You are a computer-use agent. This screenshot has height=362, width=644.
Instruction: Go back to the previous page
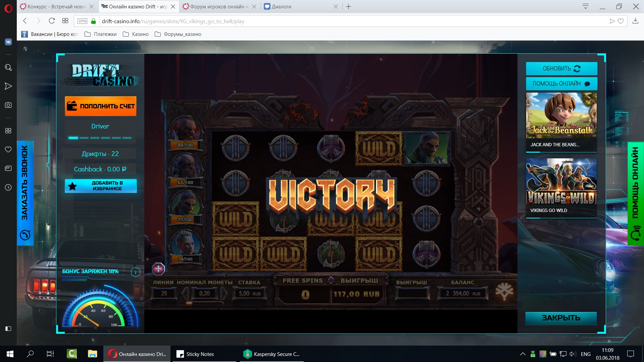point(25,21)
